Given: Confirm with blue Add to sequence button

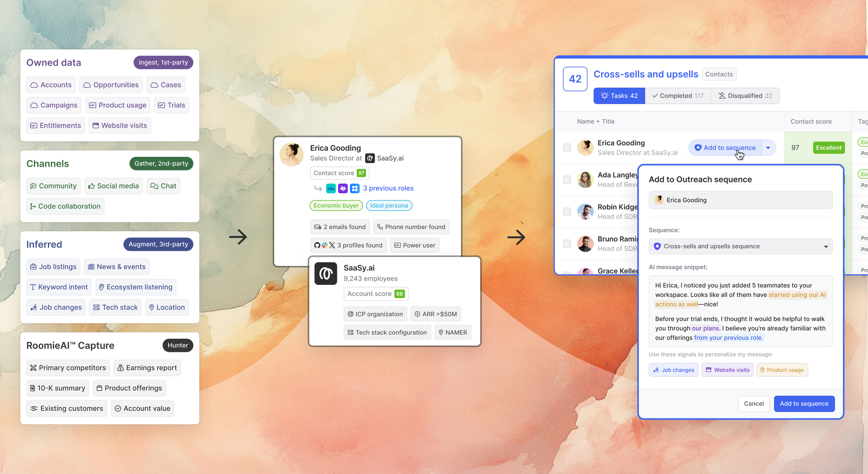Looking at the screenshot, I should [804, 404].
